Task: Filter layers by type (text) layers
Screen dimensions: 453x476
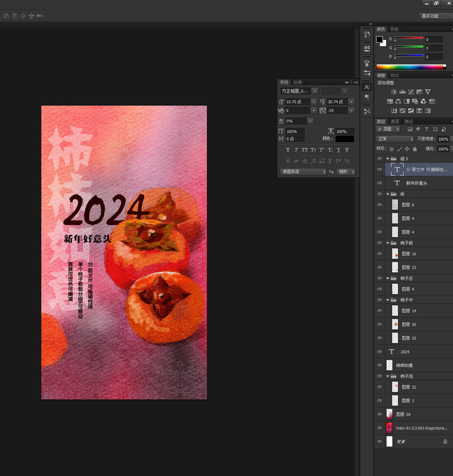Action: (427, 130)
